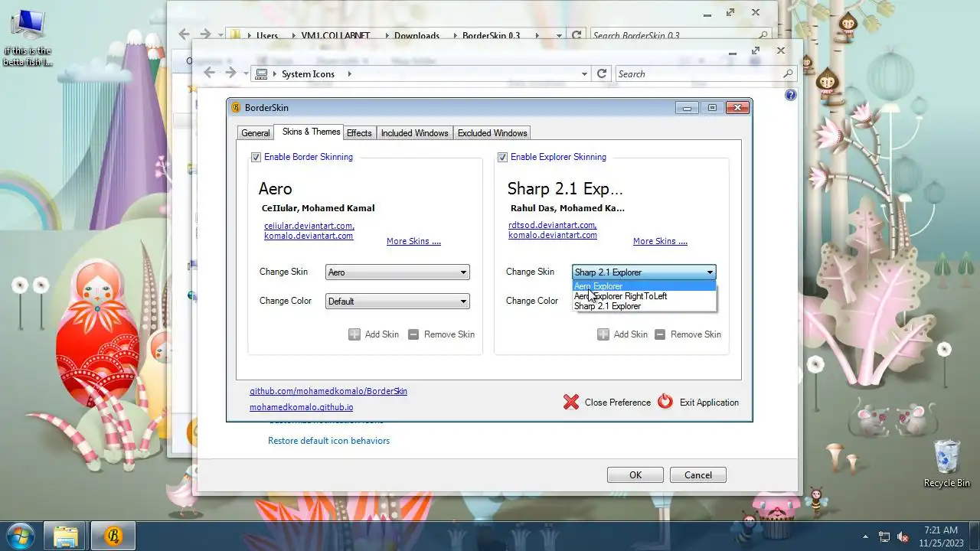Open the Default Change Color dropdown
This screenshot has width=980, height=551.
397,302
